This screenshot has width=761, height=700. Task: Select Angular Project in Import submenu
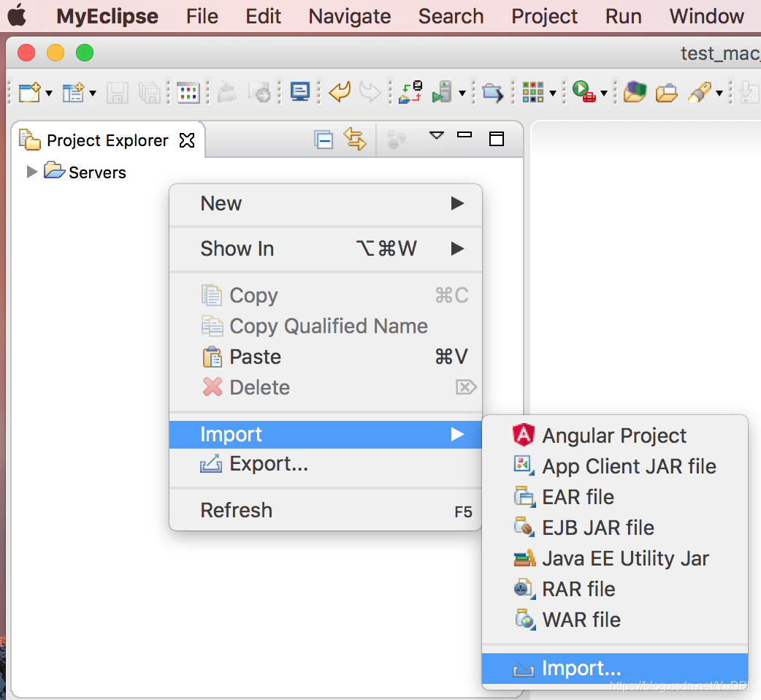coord(615,435)
